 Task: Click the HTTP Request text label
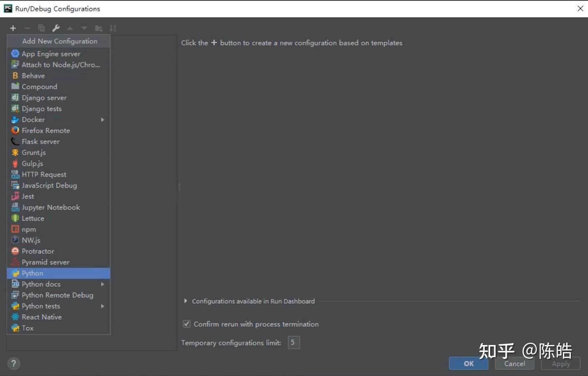click(x=44, y=174)
